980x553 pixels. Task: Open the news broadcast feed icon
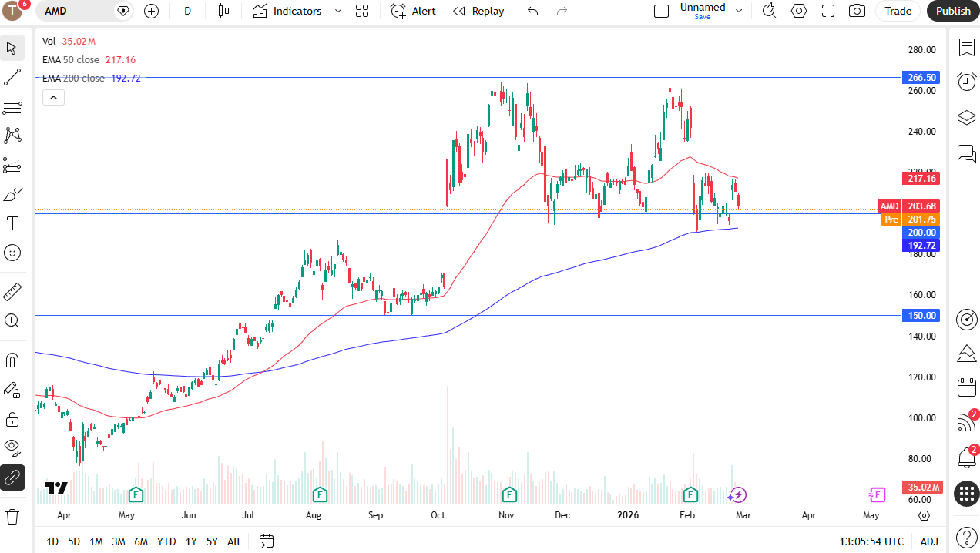[x=966, y=422]
